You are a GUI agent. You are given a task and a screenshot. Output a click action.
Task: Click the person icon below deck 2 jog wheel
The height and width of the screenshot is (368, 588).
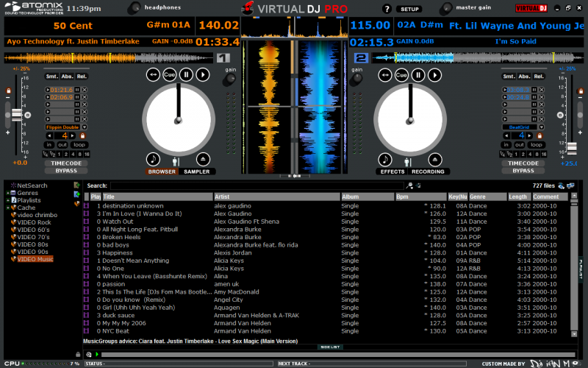408,162
